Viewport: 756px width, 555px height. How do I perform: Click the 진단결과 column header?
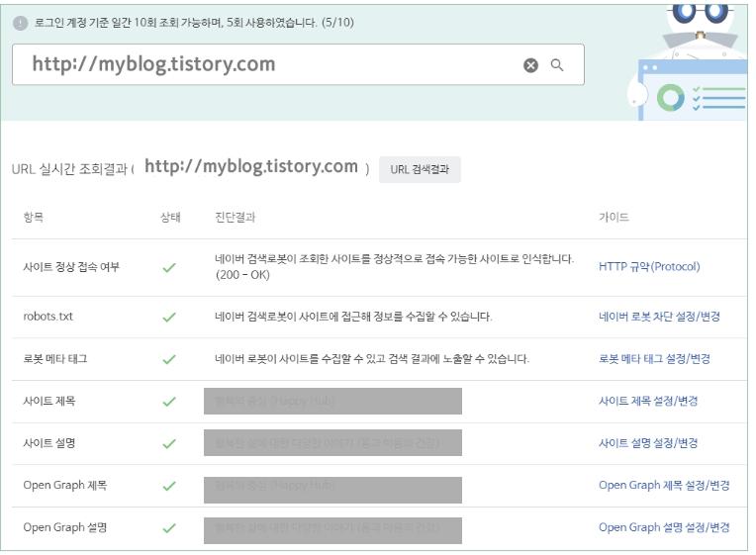pyautogui.click(x=235, y=218)
